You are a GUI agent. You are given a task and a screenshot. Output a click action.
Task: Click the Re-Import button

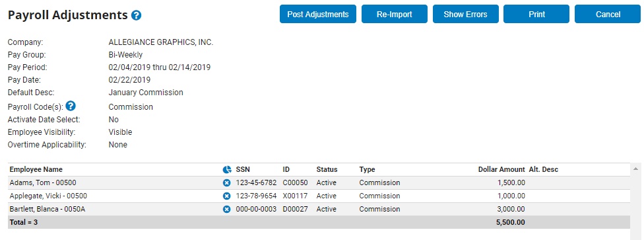(395, 14)
